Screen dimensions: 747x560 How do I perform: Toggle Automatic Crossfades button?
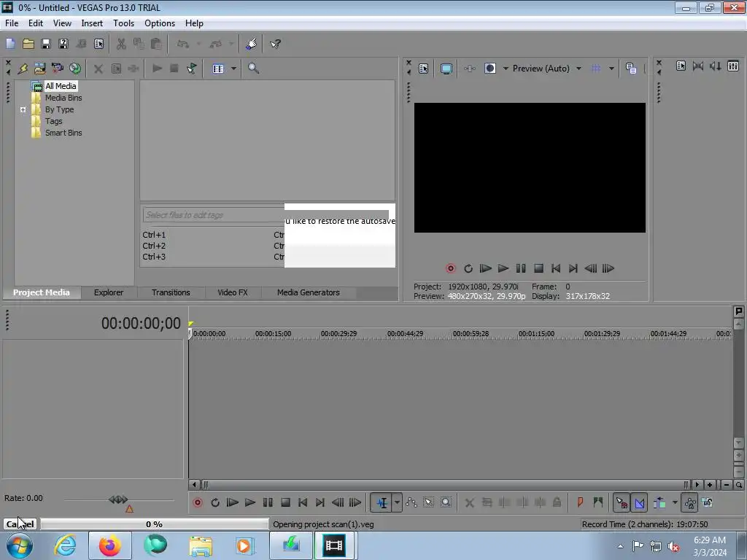[640, 502]
